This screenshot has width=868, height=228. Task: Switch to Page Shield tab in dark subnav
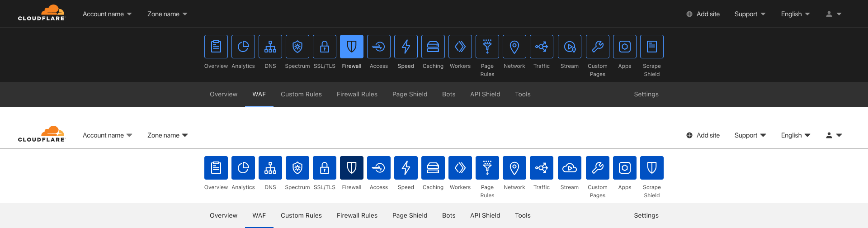coord(410,94)
